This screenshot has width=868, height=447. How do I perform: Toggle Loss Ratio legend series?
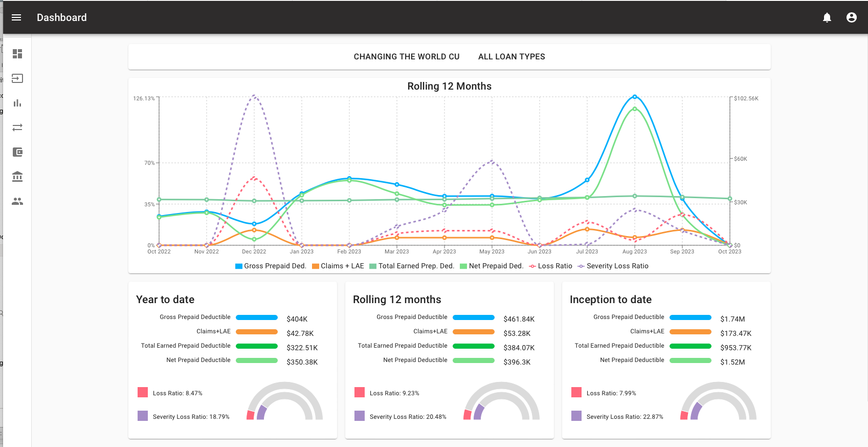pos(550,266)
